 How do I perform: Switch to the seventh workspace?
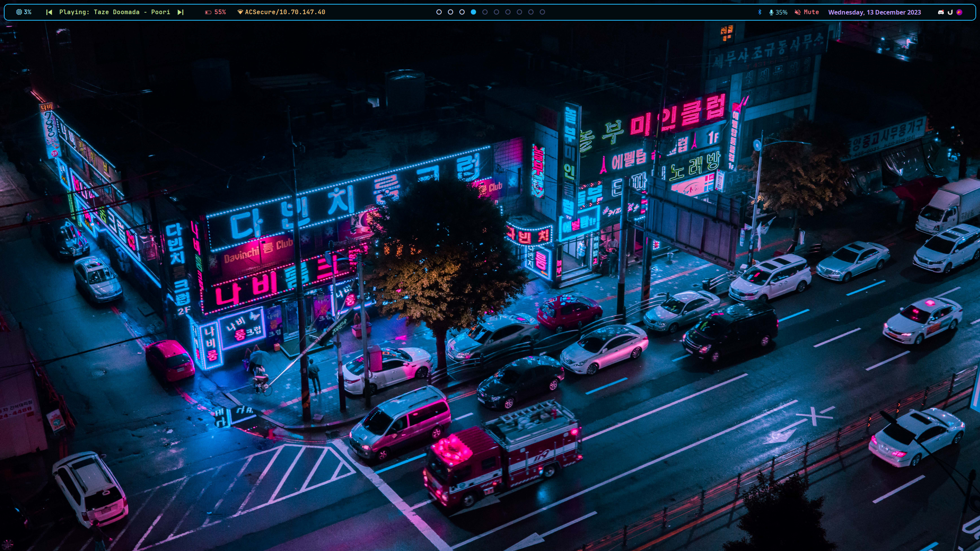508,12
